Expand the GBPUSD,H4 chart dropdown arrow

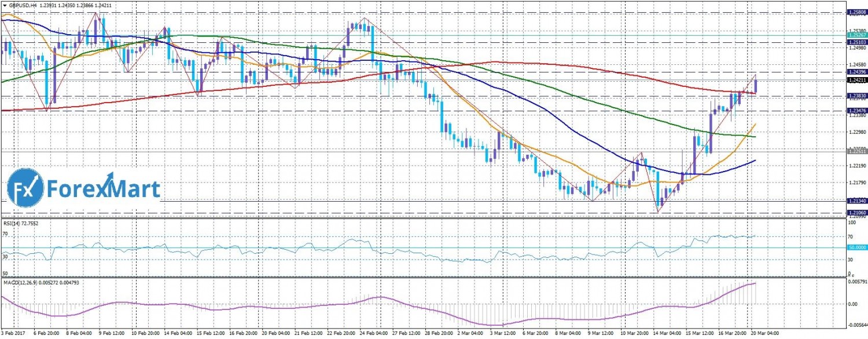click(5, 5)
